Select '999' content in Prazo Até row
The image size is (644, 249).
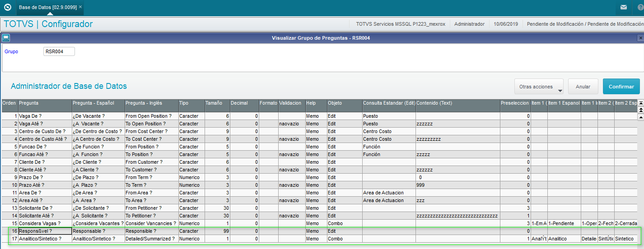tap(457, 185)
